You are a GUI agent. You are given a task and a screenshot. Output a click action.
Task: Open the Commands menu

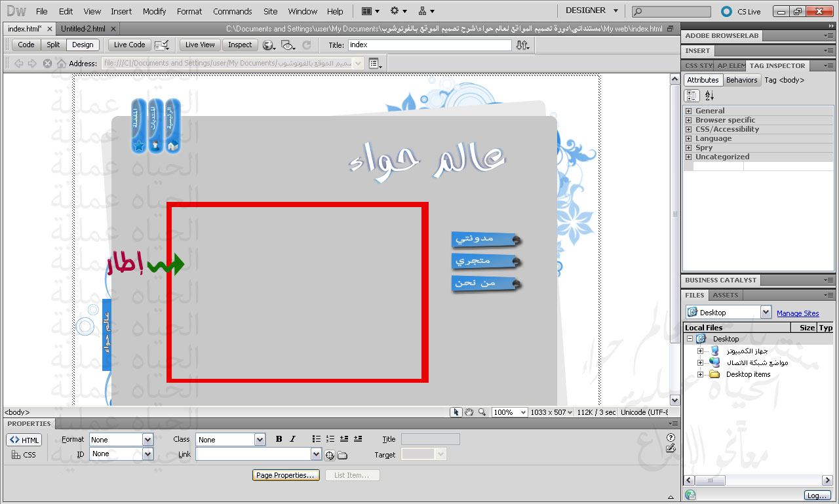pos(232,11)
